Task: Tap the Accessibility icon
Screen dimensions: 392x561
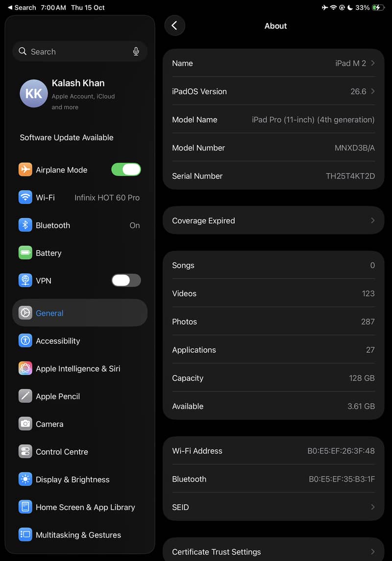Action: (x=25, y=341)
